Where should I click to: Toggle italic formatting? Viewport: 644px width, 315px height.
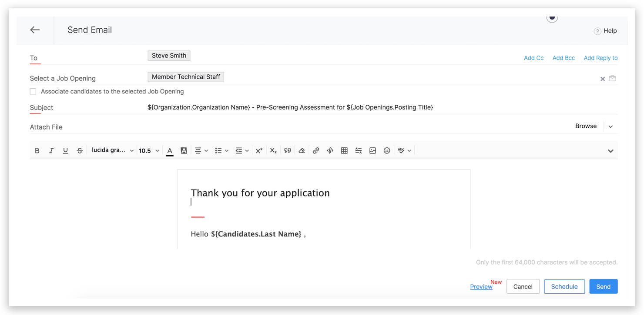(x=51, y=151)
